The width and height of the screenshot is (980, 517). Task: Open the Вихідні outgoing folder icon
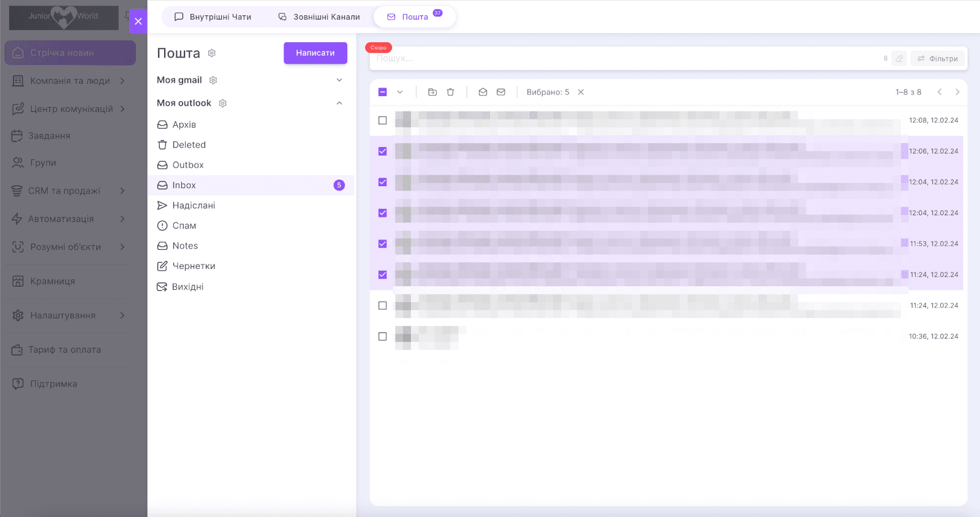(x=162, y=287)
